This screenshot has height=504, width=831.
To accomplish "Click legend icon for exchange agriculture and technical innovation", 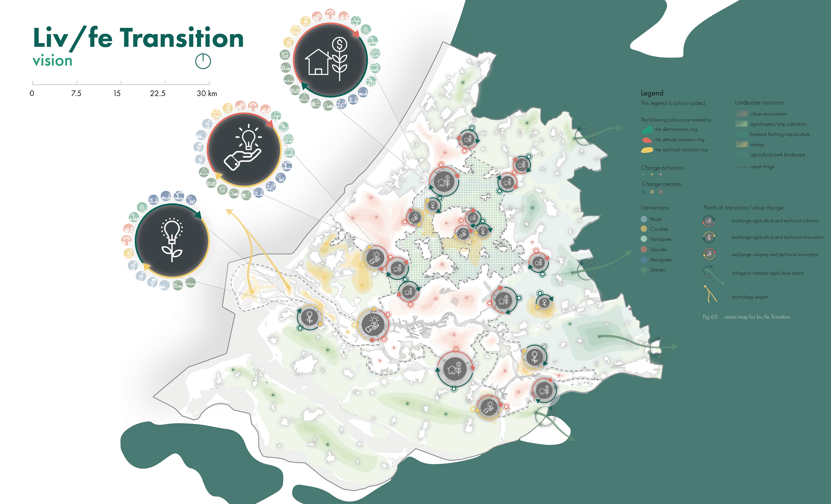I will pyautogui.click(x=709, y=237).
